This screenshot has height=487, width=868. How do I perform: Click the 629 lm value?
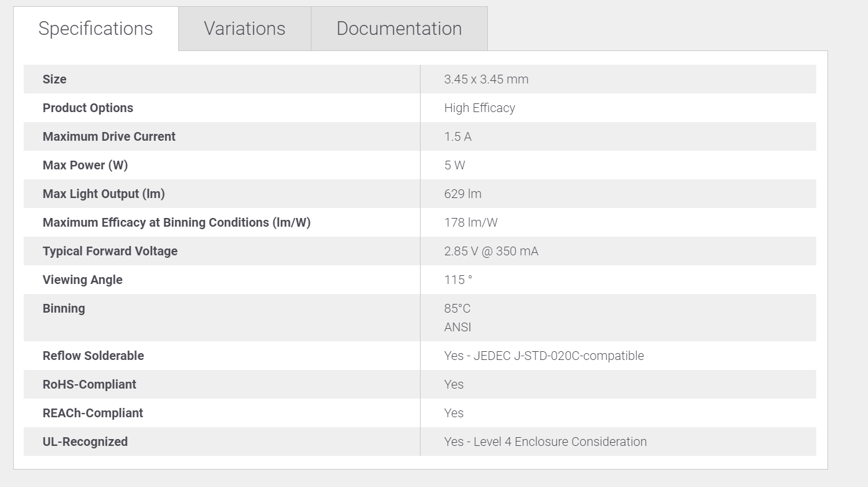pos(463,194)
